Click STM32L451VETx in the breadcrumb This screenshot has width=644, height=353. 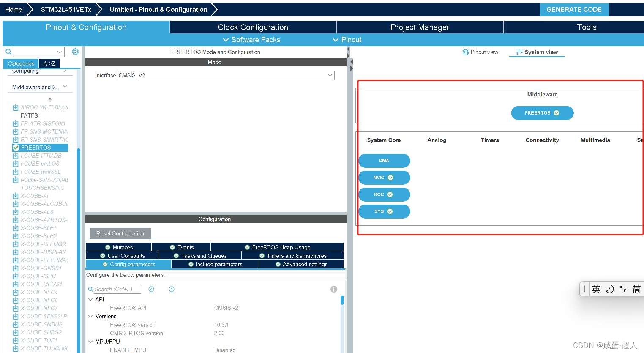click(x=66, y=9)
